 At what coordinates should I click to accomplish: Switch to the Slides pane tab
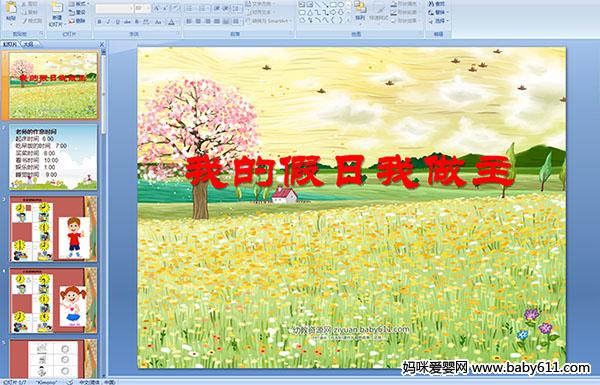(10, 45)
